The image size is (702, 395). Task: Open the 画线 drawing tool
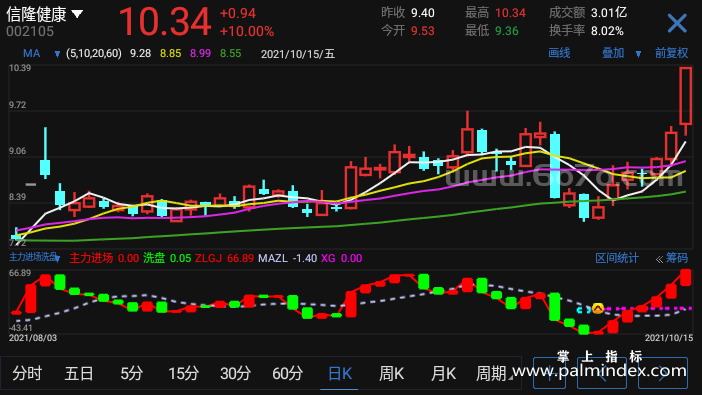(x=559, y=53)
